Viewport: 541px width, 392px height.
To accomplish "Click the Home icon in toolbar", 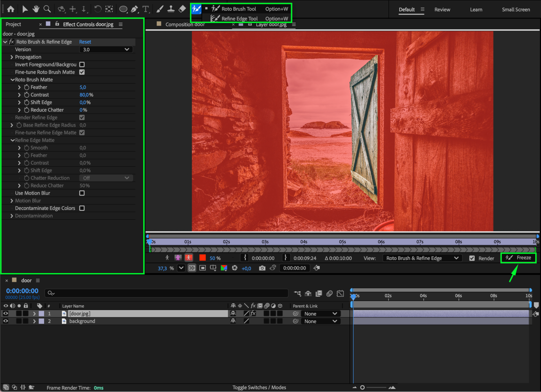I will click(x=11, y=9).
